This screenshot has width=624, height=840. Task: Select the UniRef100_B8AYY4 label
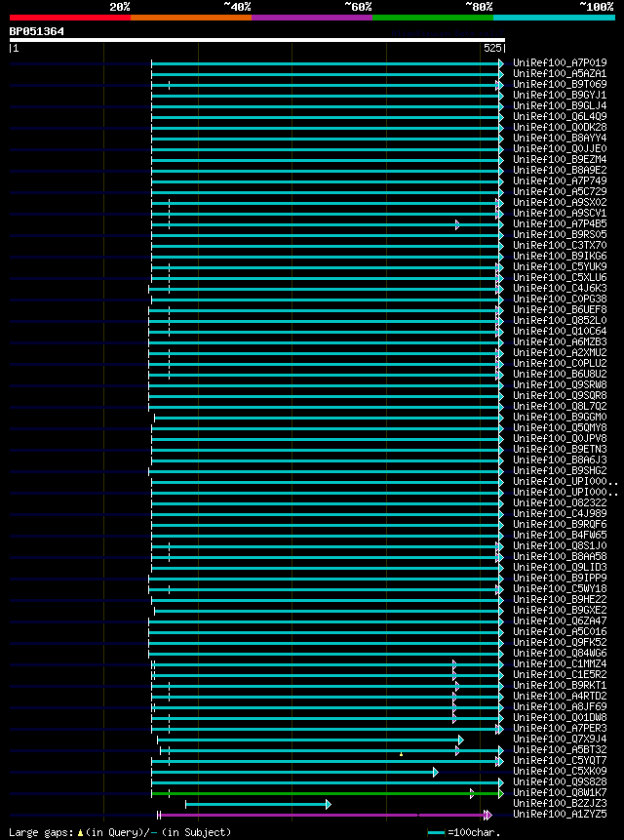pos(560,138)
